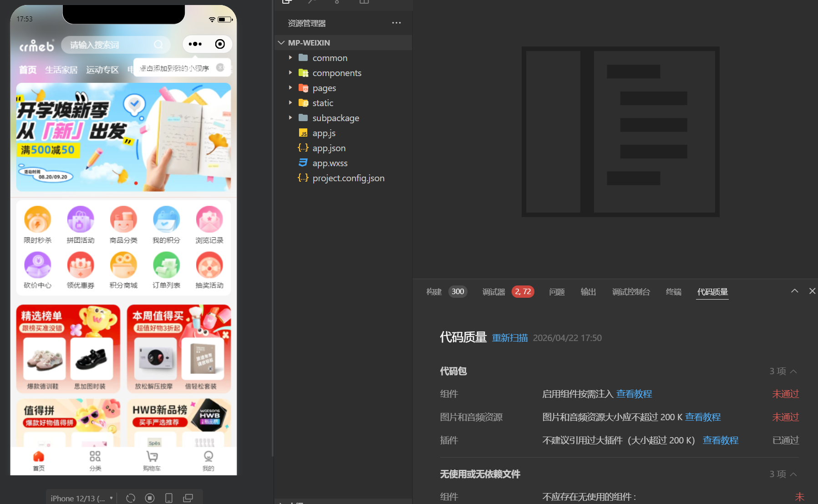Tap the crmeb logo

(36, 46)
